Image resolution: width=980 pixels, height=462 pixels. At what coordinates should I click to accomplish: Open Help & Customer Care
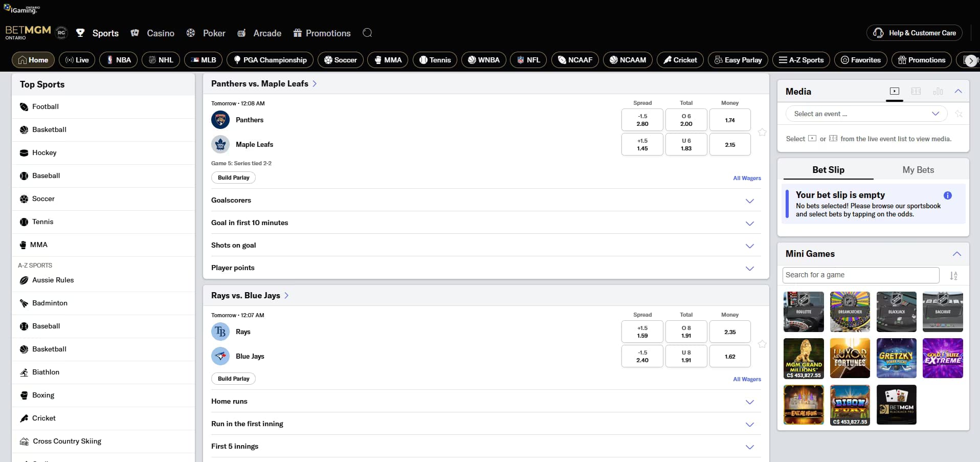point(914,32)
